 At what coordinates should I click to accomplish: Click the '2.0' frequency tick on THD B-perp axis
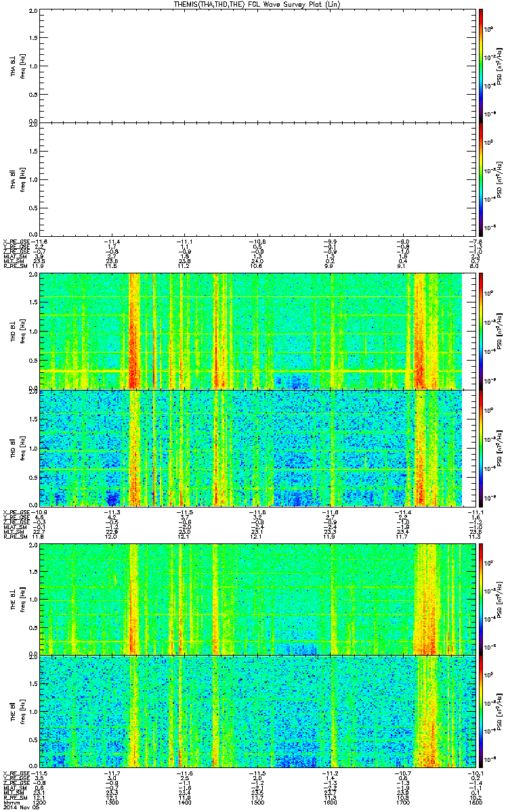coord(34,276)
